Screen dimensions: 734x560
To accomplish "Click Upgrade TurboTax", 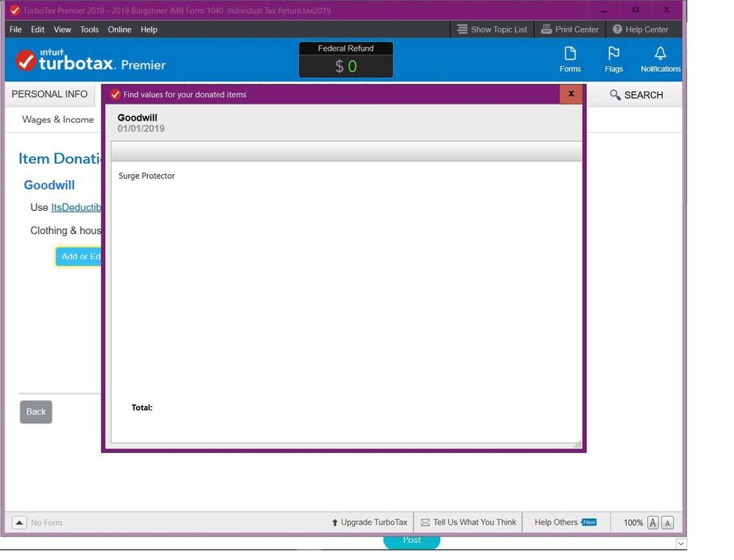I will pos(370,523).
